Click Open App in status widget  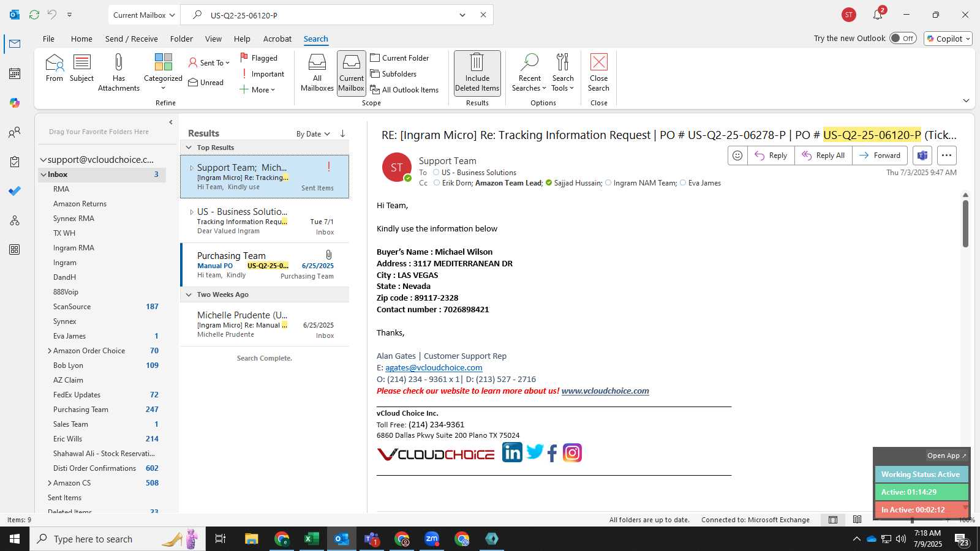coord(946,455)
